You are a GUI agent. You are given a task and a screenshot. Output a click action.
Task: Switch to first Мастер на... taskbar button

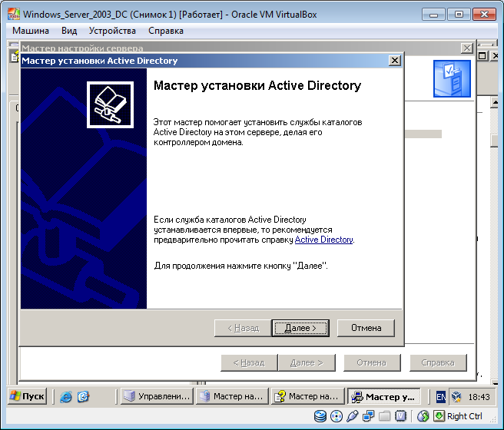(232, 396)
